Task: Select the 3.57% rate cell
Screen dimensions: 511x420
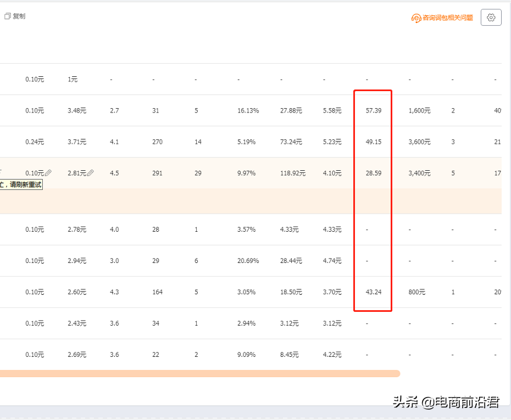Action: 246,229
